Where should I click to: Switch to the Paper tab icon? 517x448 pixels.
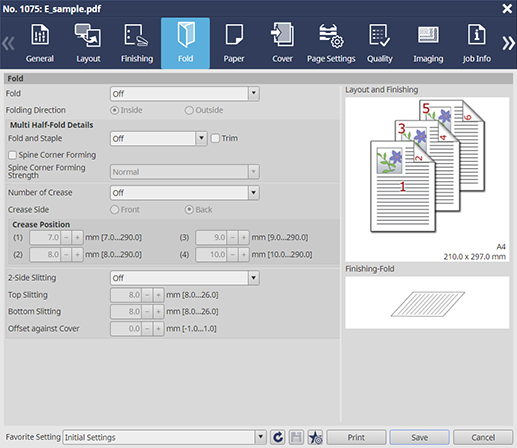pos(234,34)
